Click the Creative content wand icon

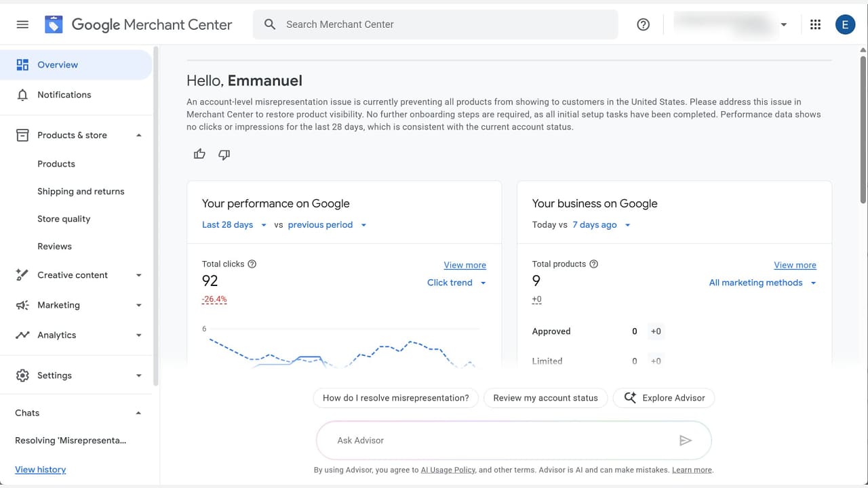coord(22,275)
